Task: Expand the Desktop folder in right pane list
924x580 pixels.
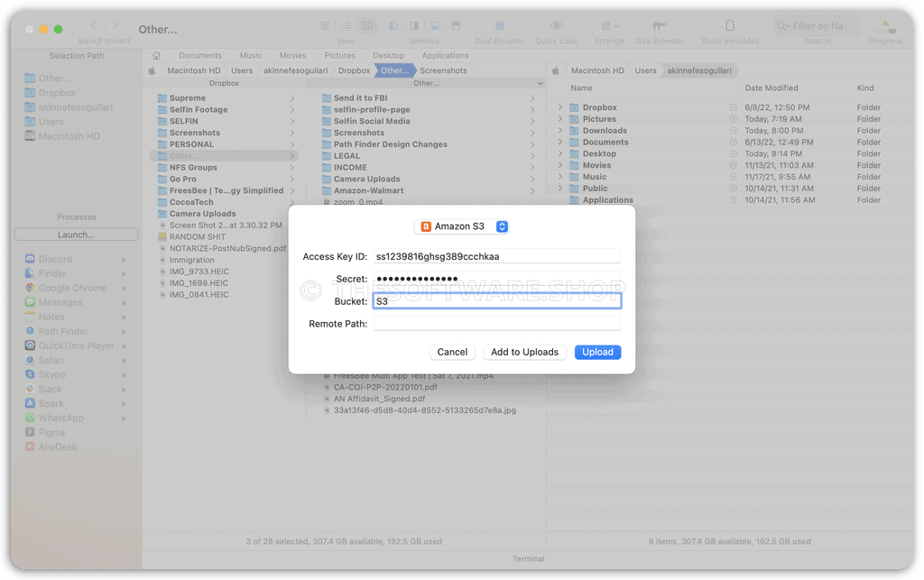Action: [560, 153]
